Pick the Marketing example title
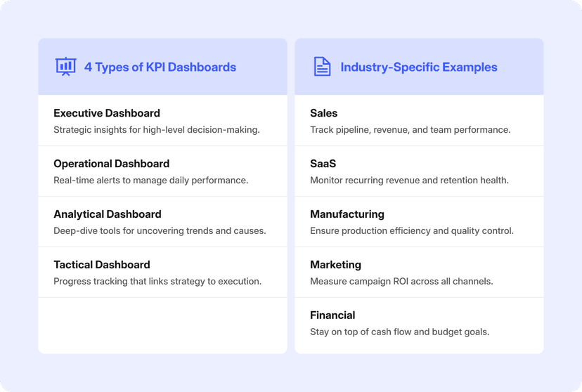 click(x=335, y=265)
